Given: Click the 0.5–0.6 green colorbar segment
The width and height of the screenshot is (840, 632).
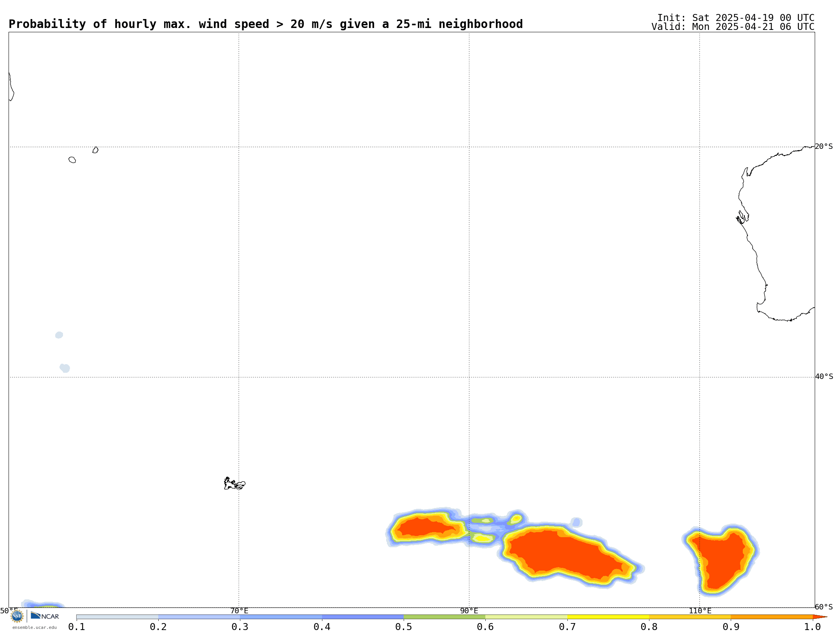Looking at the screenshot, I should point(444,617).
